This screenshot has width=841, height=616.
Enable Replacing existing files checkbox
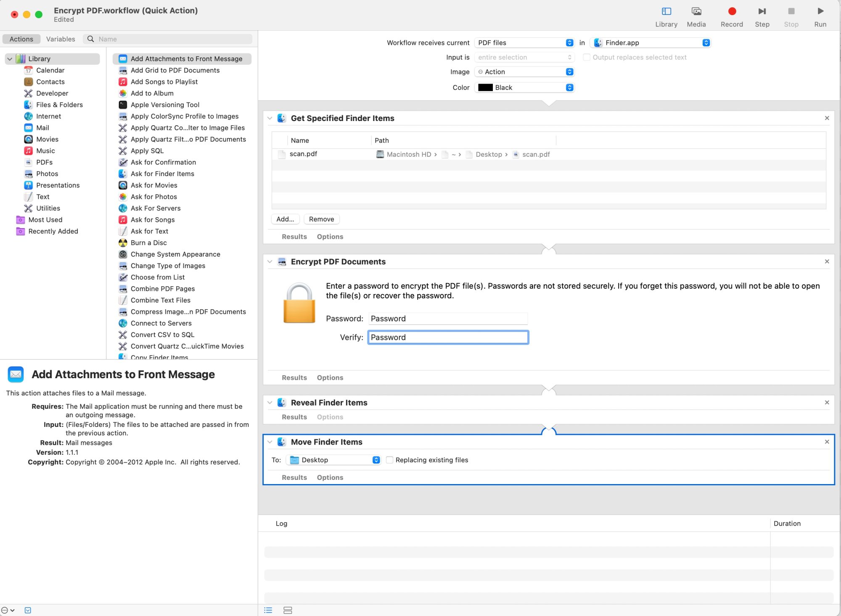pyautogui.click(x=389, y=460)
